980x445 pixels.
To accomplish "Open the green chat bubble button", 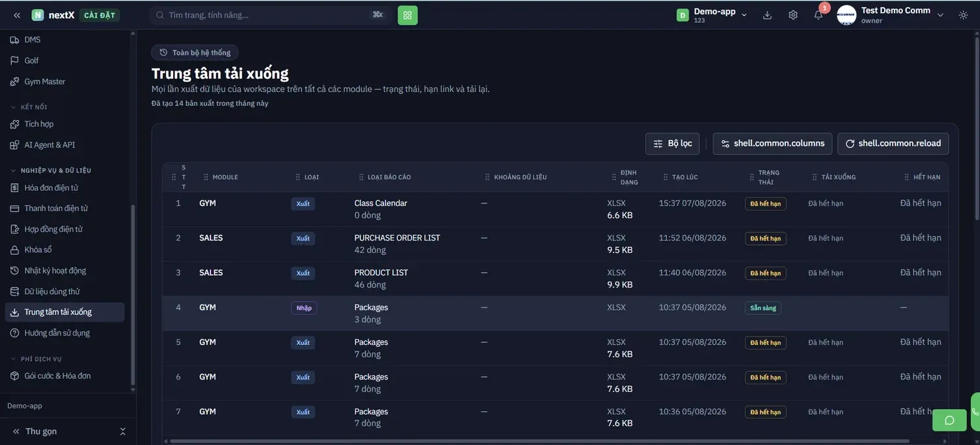I will 950,420.
